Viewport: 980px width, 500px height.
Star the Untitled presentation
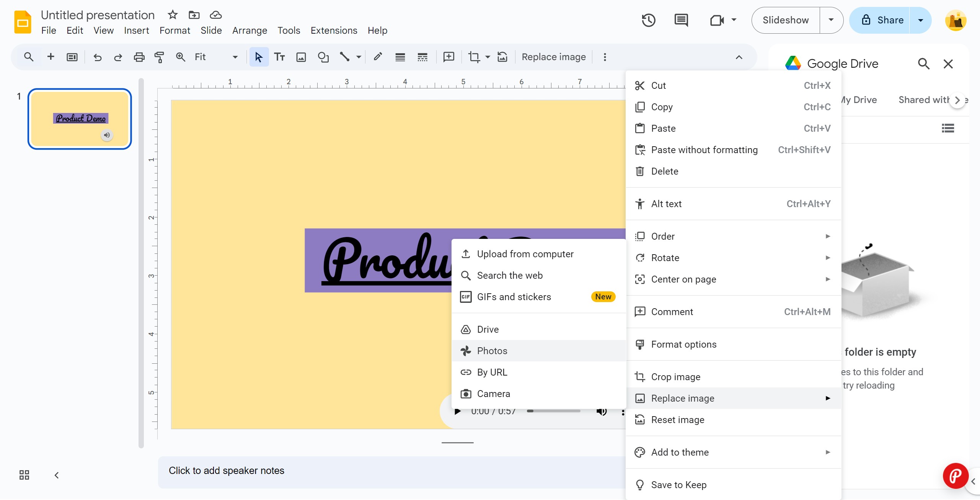pyautogui.click(x=173, y=15)
